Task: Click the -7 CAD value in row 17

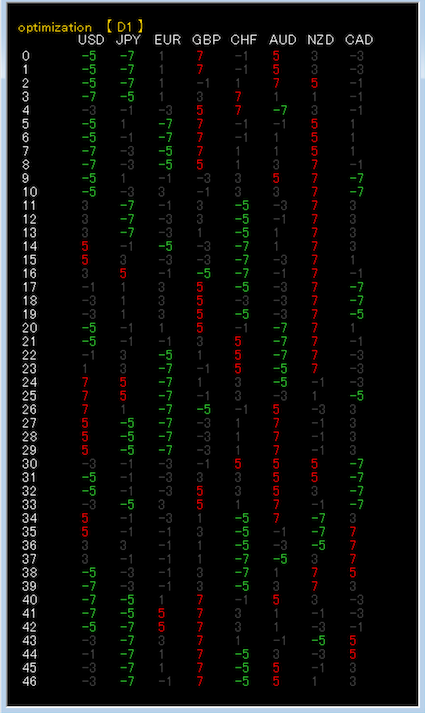Action: point(356,287)
